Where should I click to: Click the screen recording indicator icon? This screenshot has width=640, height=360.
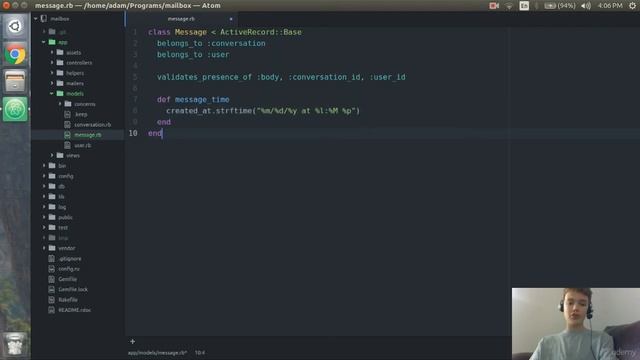click(494, 6)
